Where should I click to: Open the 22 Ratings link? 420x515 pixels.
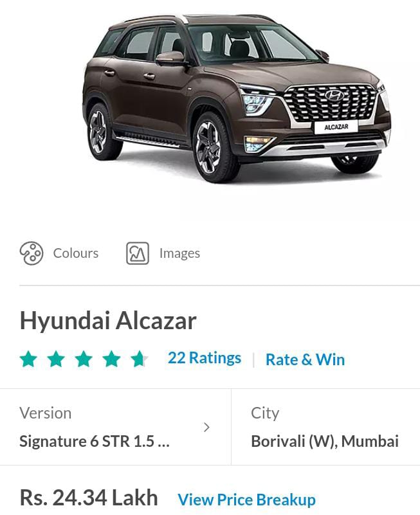[205, 358]
